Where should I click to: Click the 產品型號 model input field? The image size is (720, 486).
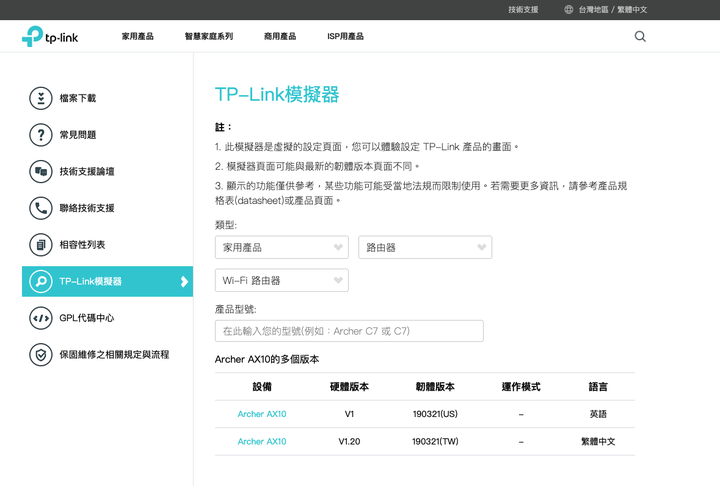(349, 331)
